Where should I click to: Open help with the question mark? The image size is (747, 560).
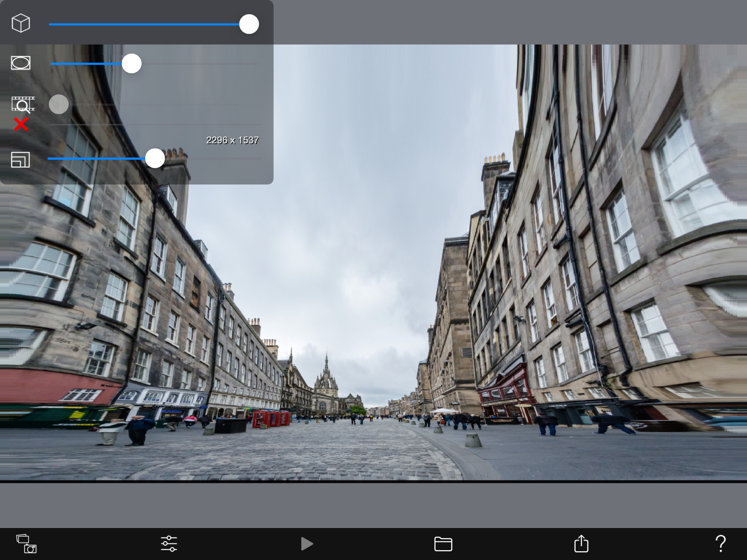pyautogui.click(x=720, y=543)
